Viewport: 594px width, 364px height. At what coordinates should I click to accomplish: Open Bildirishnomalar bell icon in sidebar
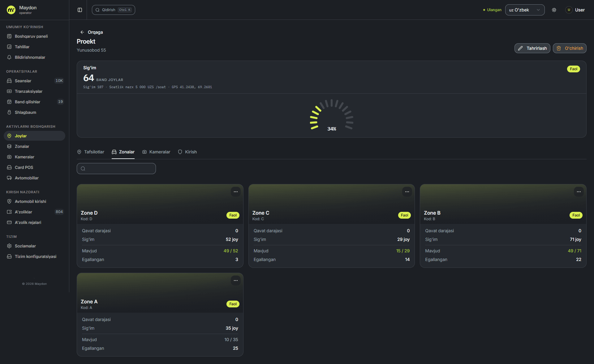9,57
